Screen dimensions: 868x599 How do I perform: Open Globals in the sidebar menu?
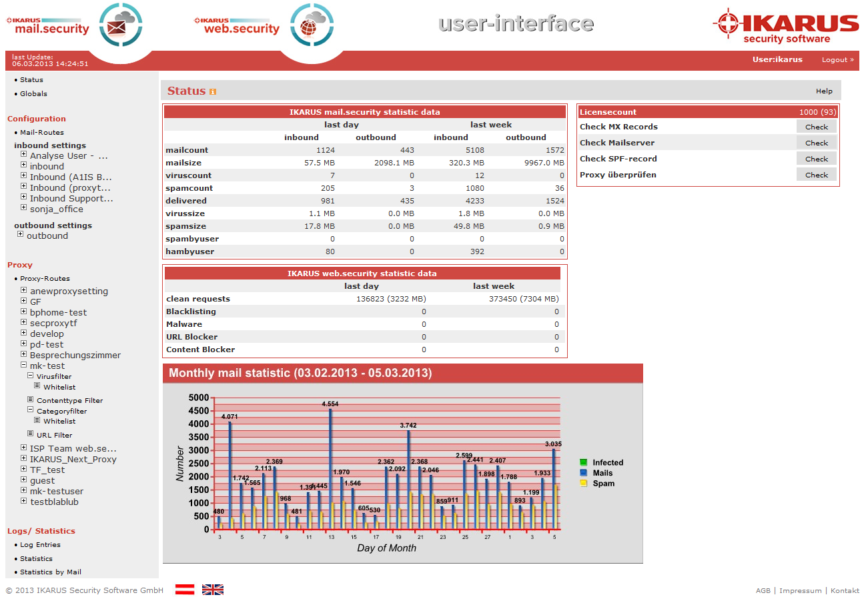[33, 94]
